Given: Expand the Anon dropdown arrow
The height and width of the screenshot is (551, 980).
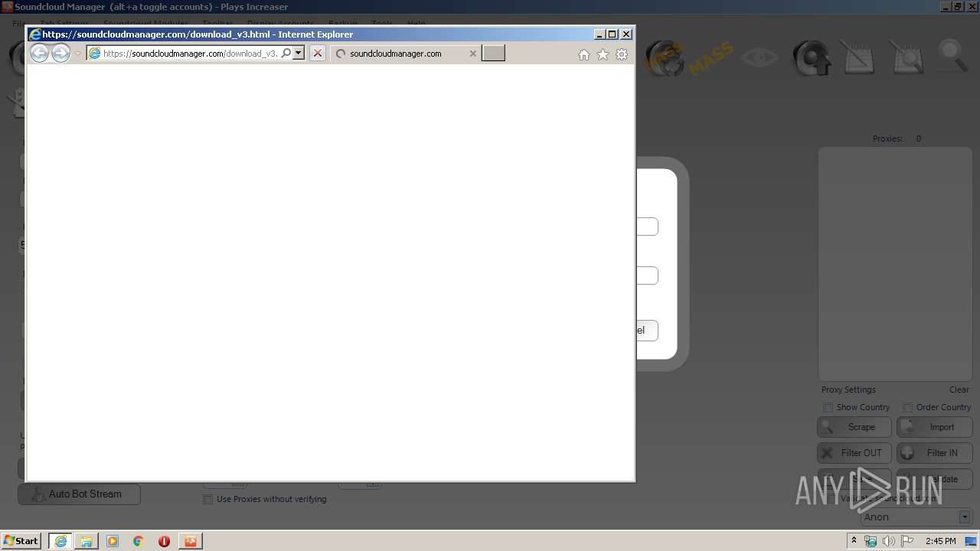Looking at the screenshot, I should pyautogui.click(x=965, y=517).
